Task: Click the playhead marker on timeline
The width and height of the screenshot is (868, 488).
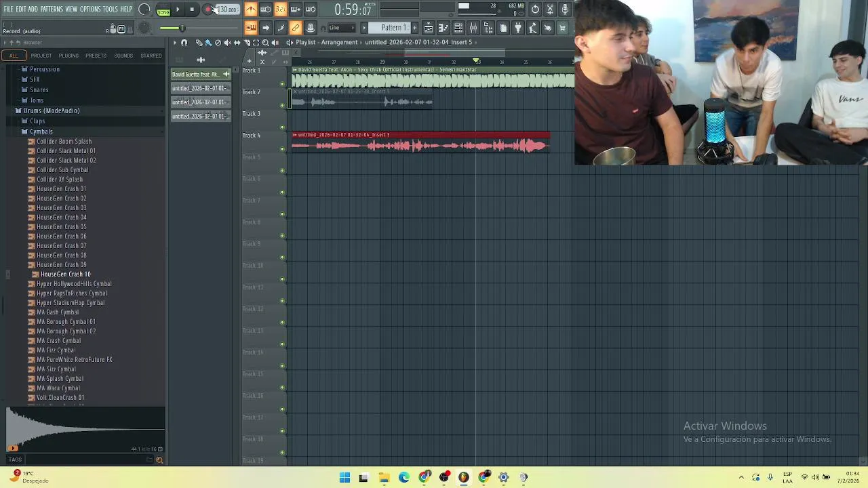Action: point(476,62)
